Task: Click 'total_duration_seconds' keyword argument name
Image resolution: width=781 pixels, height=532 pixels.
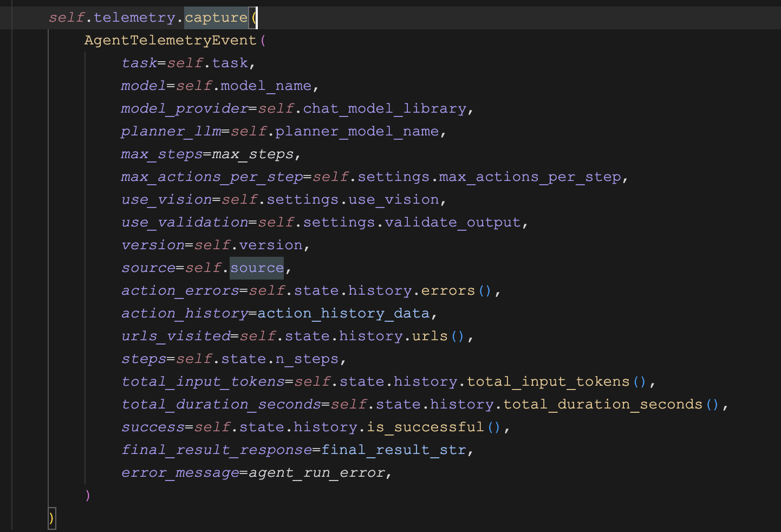Action: (x=221, y=405)
